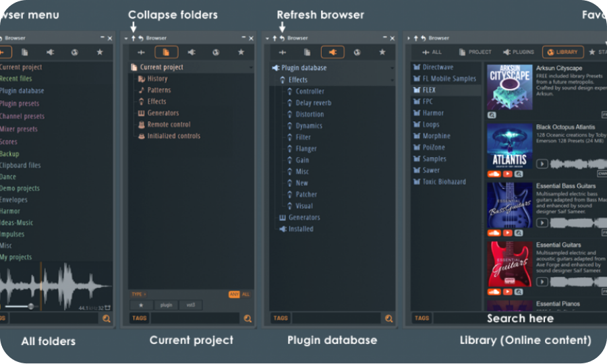The image size is (607, 364).
Task: Click project file tab icon in third browser
Action: click(308, 52)
